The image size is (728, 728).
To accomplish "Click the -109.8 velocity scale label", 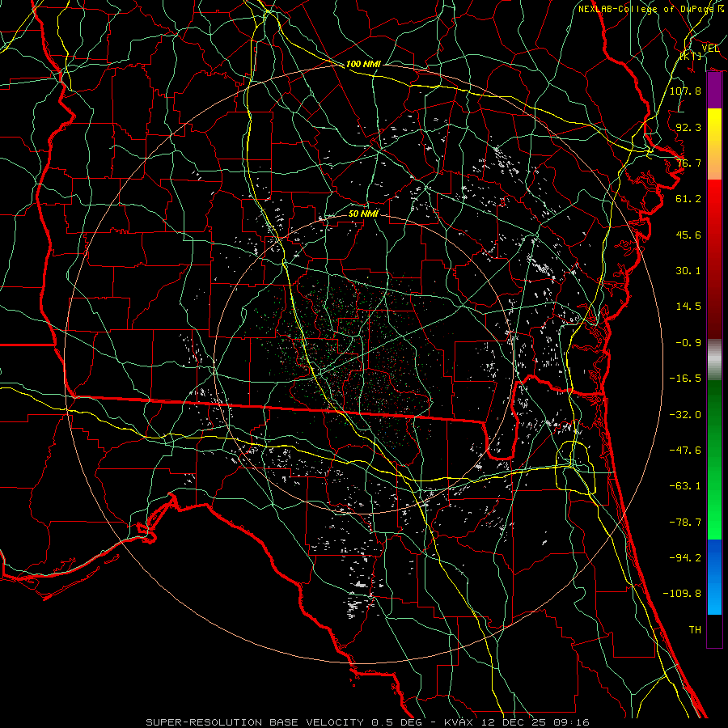I will pyautogui.click(x=682, y=594).
